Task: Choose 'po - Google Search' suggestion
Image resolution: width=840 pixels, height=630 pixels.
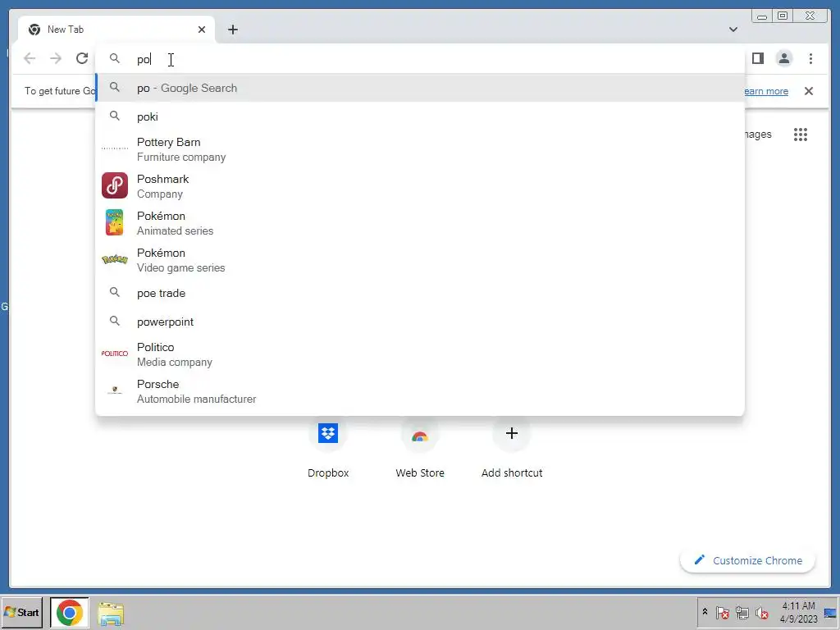Action: click(x=420, y=88)
